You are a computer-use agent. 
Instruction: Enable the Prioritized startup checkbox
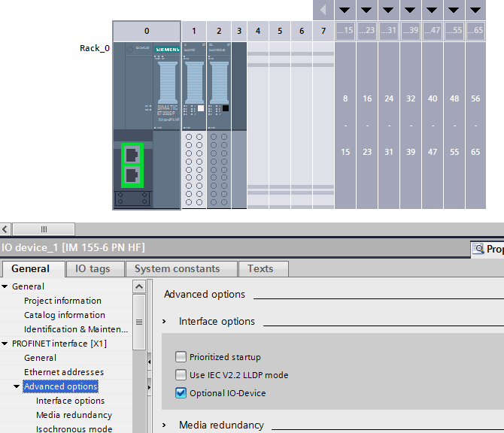181,357
